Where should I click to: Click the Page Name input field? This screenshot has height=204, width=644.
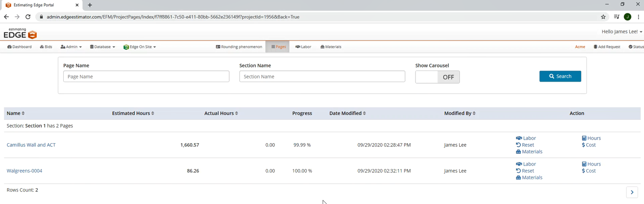click(146, 76)
